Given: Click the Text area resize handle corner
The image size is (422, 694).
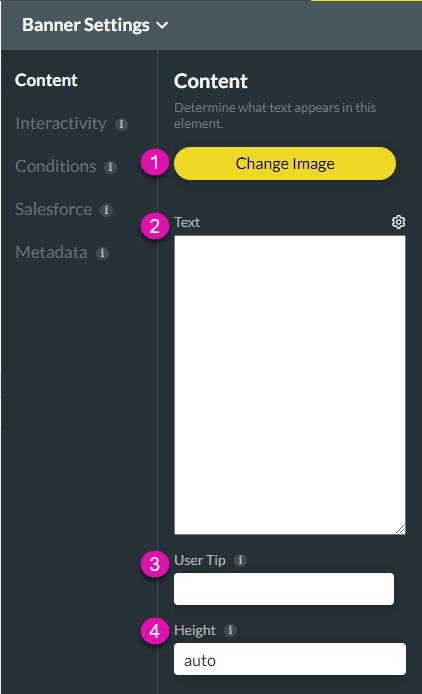Looking at the screenshot, I should [x=400, y=529].
